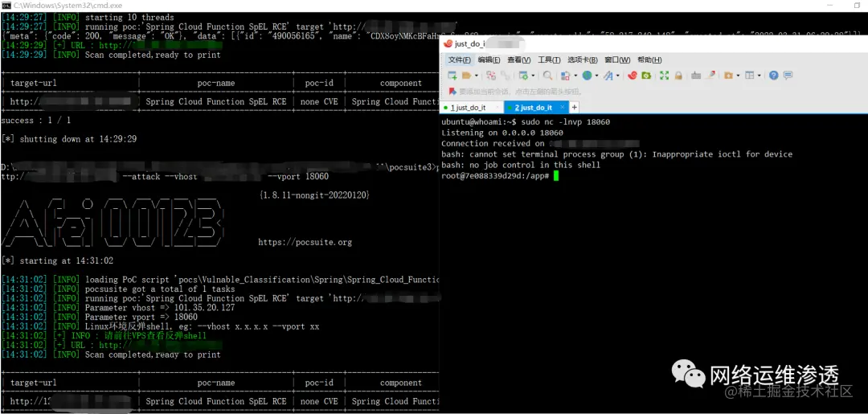Open the 文件(F) menu
The height and width of the screenshot is (414, 868).
pyautogui.click(x=460, y=59)
